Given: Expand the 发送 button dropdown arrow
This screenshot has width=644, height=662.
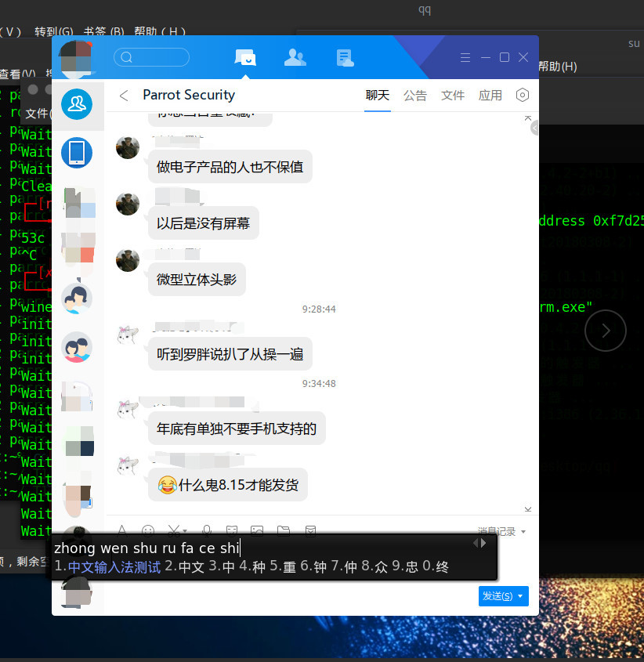Looking at the screenshot, I should point(522,596).
